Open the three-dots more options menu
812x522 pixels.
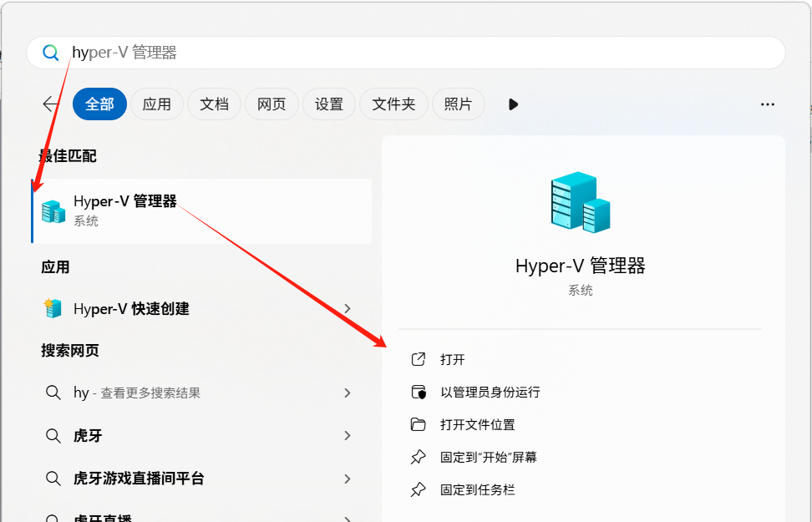pyautogui.click(x=768, y=104)
